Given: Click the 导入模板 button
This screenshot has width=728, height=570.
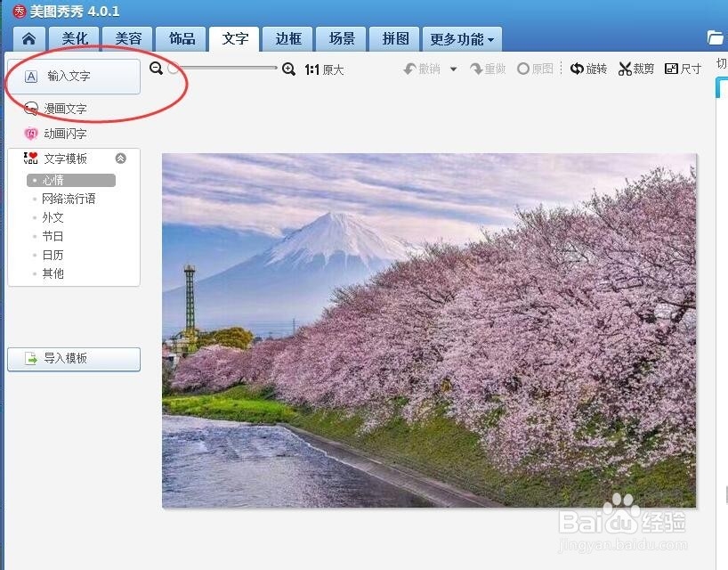Looking at the screenshot, I should (74, 359).
